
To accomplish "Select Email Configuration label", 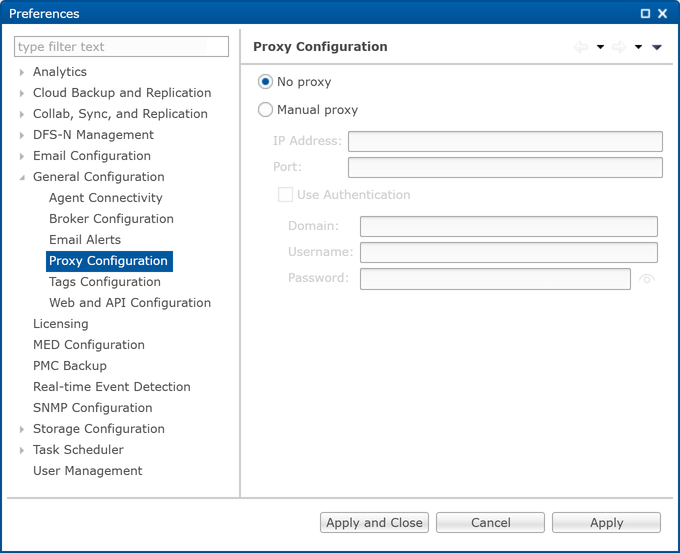I will (92, 156).
